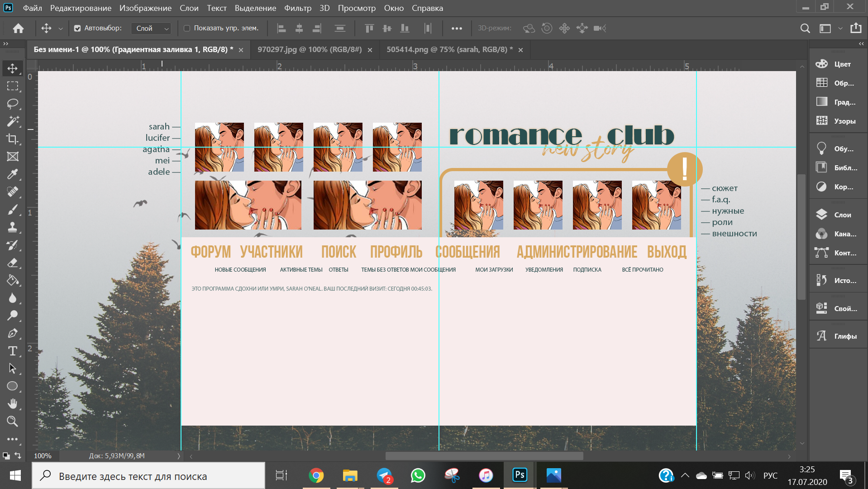Align left edges of layers
Image resolution: width=868 pixels, height=489 pixels.
(281, 28)
